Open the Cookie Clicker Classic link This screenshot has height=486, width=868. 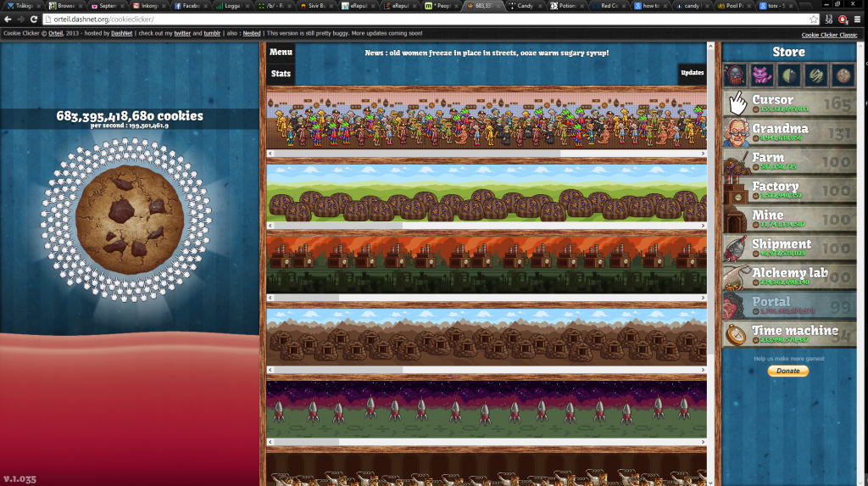pyautogui.click(x=829, y=35)
